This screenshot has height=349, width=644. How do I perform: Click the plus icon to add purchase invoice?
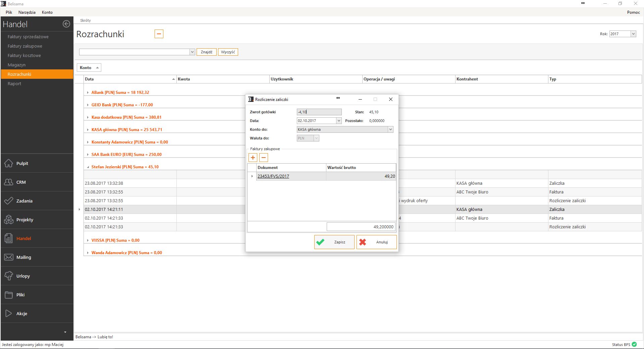(253, 158)
